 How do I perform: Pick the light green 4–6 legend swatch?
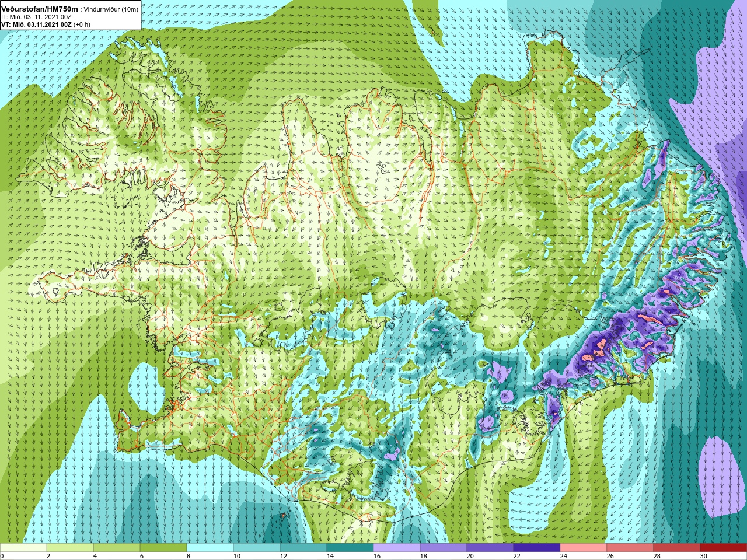[x=117, y=548]
